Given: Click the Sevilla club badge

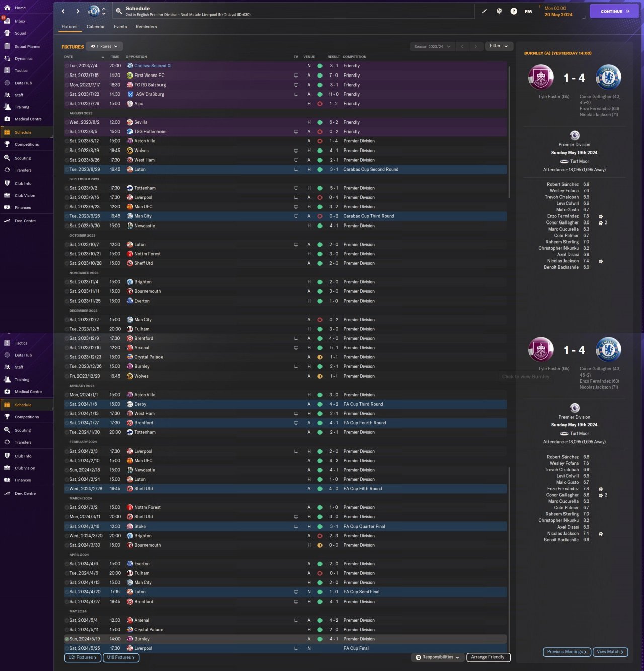Looking at the screenshot, I should (x=130, y=122).
